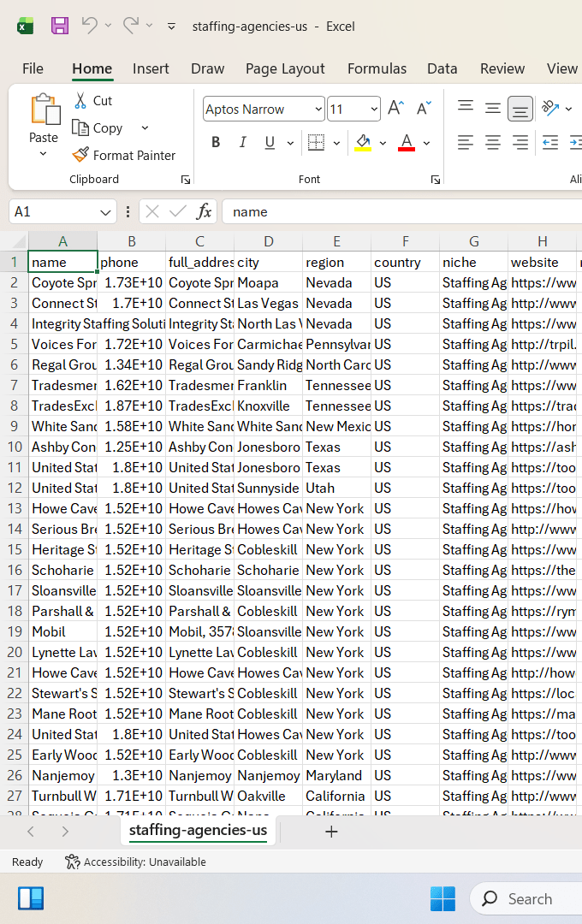
Task: Toggle italic formatting
Action: click(x=242, y=142)
